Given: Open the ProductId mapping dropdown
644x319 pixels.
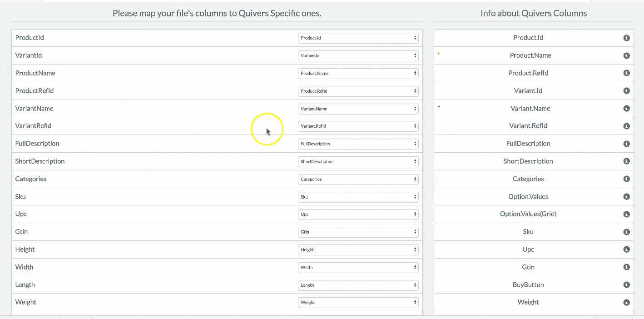Looking at the screenshot, I should [x=358, y=38].
